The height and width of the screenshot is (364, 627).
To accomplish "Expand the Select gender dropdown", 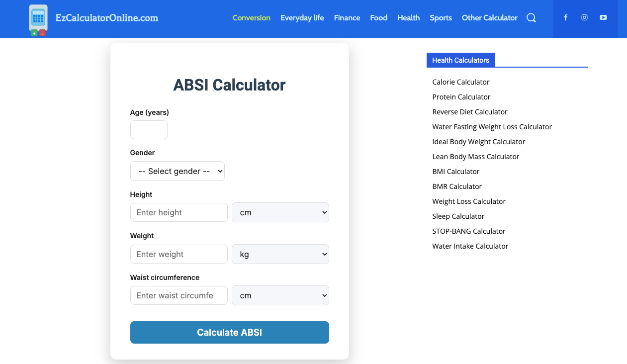I will coord(178,171).
